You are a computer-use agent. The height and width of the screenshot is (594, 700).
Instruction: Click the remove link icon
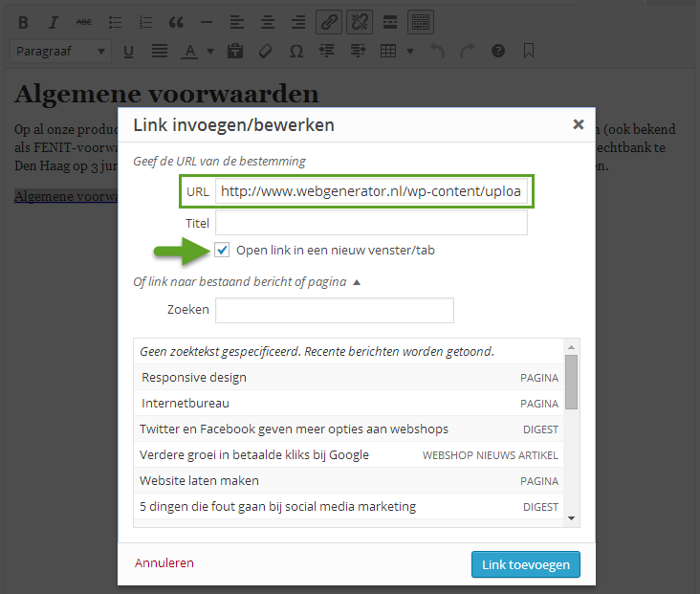coord(360,22)
